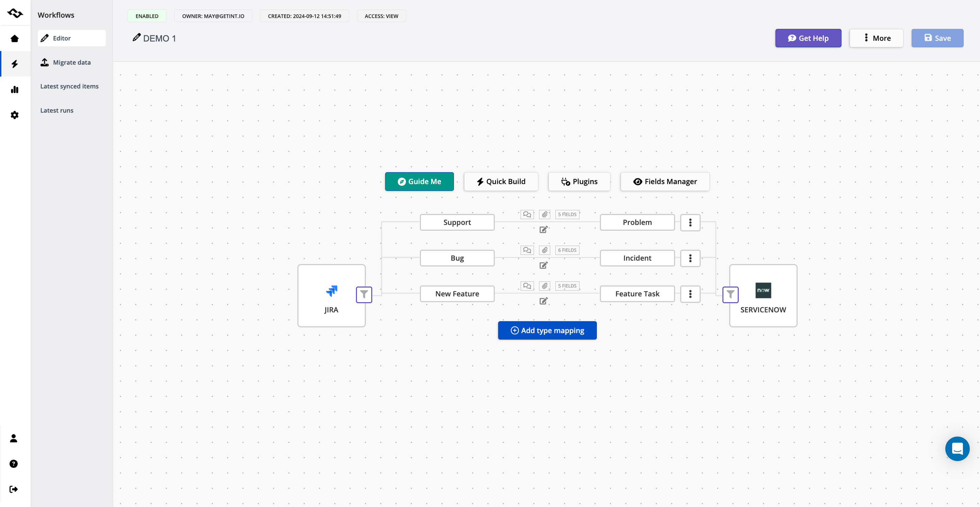Open the settings gear in sidebar
This screenshot has height=507, width=980.
[14, 115]
